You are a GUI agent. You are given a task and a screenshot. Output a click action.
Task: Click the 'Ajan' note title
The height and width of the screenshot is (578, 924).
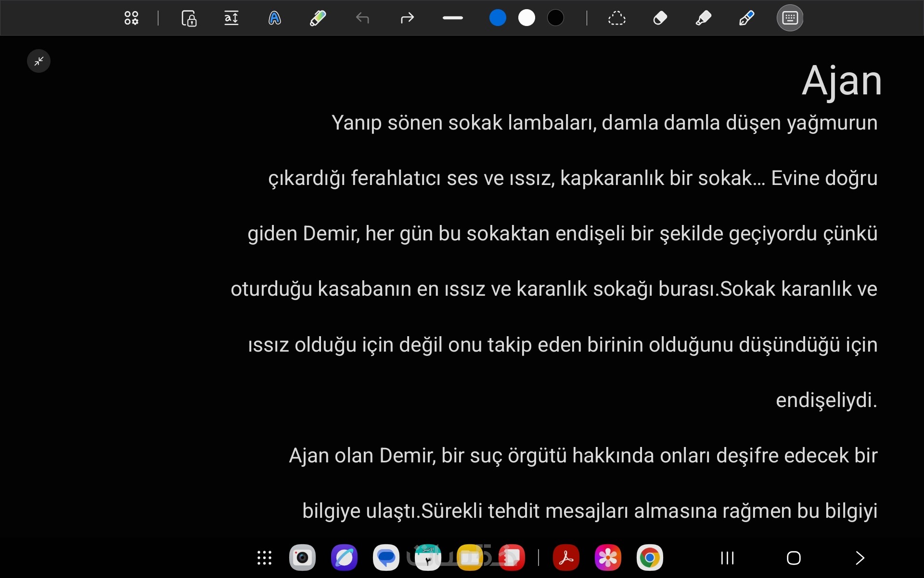(x=841, y=81)
